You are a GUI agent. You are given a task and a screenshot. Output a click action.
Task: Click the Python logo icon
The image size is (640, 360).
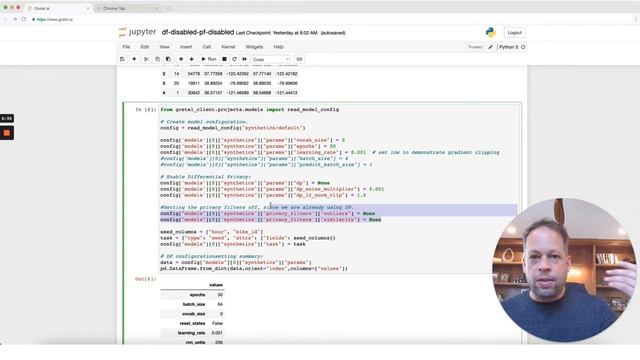tap(491, 32)
